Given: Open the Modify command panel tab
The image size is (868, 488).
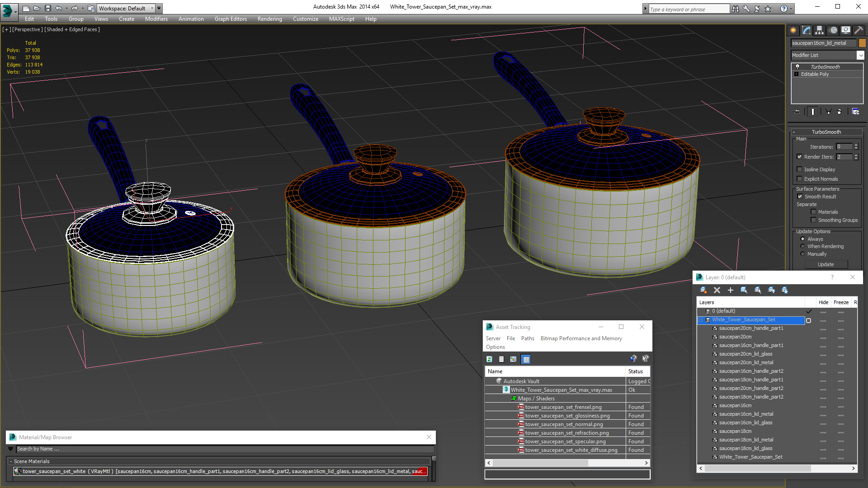Looking at the screenshot, I should [x=806, y=30].
